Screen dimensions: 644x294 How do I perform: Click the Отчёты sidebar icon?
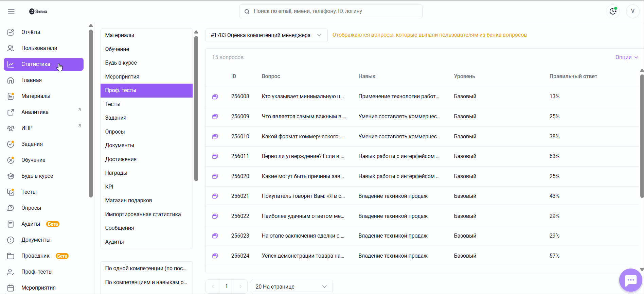[11, 32]
